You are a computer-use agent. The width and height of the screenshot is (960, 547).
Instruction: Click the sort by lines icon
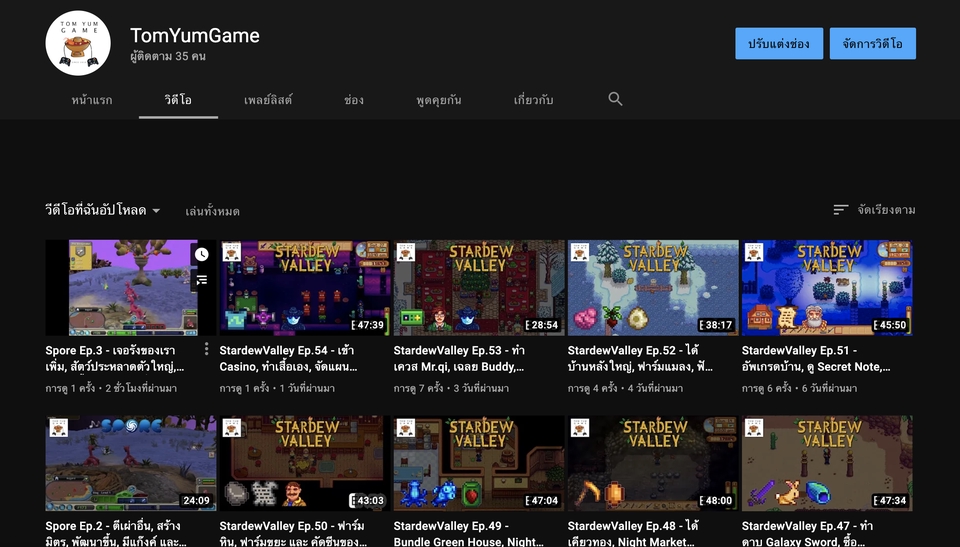tap(841, 210)
